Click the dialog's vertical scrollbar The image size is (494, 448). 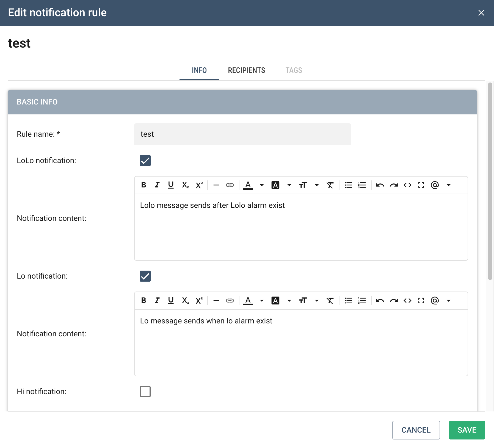(490, 181)
